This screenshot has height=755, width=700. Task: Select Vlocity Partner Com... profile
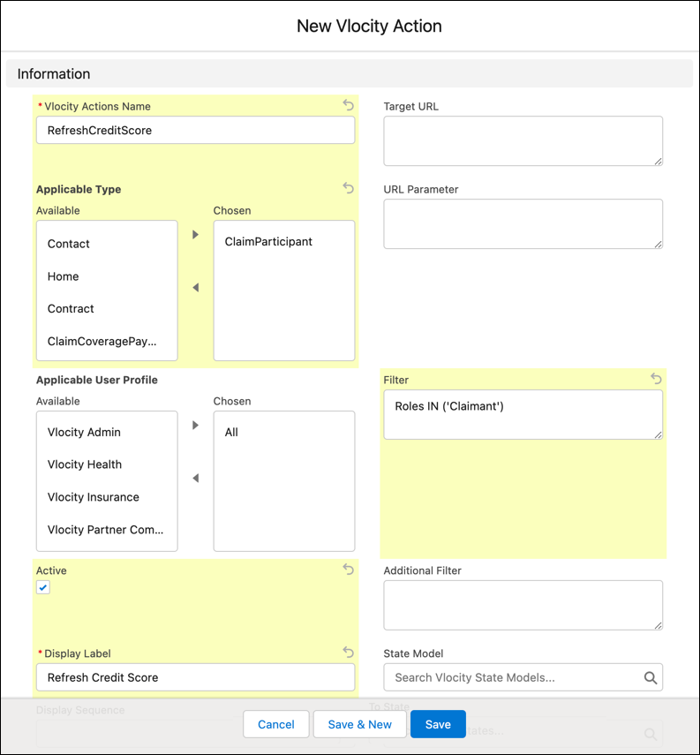(107, 530)
